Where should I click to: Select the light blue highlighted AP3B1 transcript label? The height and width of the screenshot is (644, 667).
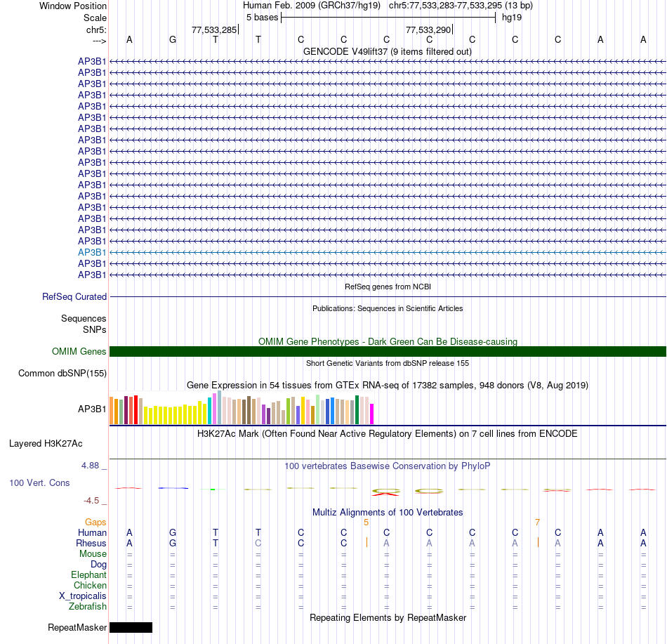[92, 252]
